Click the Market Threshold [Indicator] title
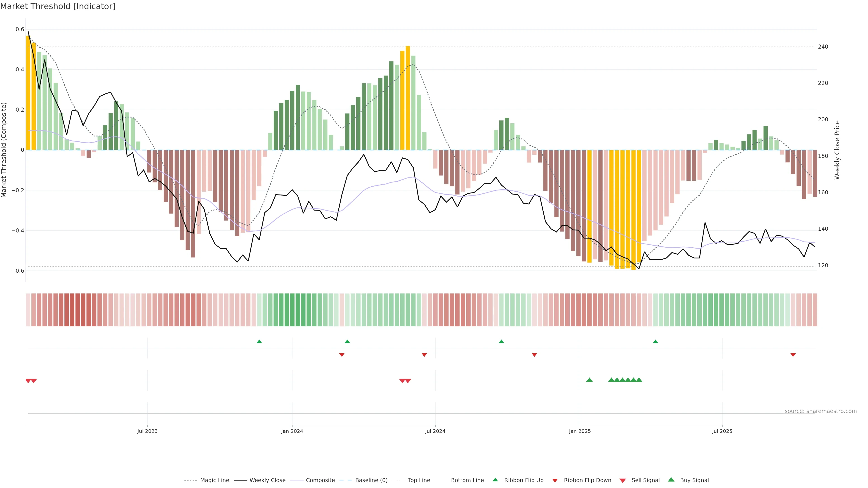Image resolution: width=868 pixels, height=488 pixels. 58,6
